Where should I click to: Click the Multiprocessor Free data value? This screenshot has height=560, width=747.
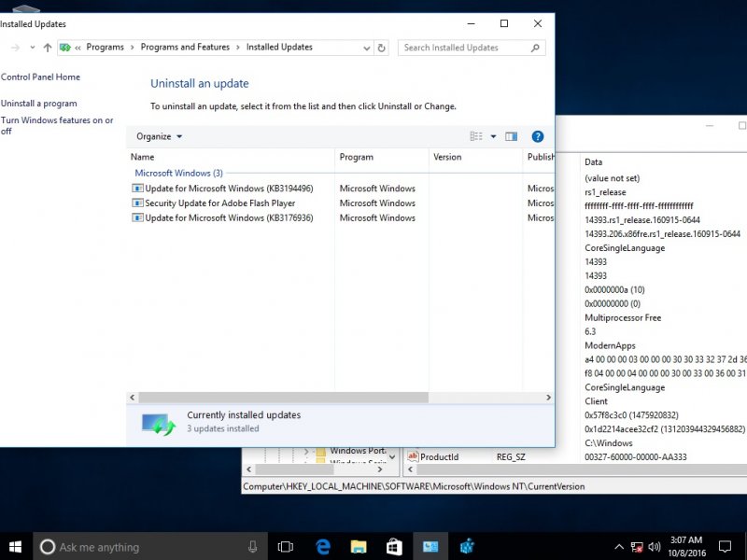pyautogui.click(x=623, y=317)
